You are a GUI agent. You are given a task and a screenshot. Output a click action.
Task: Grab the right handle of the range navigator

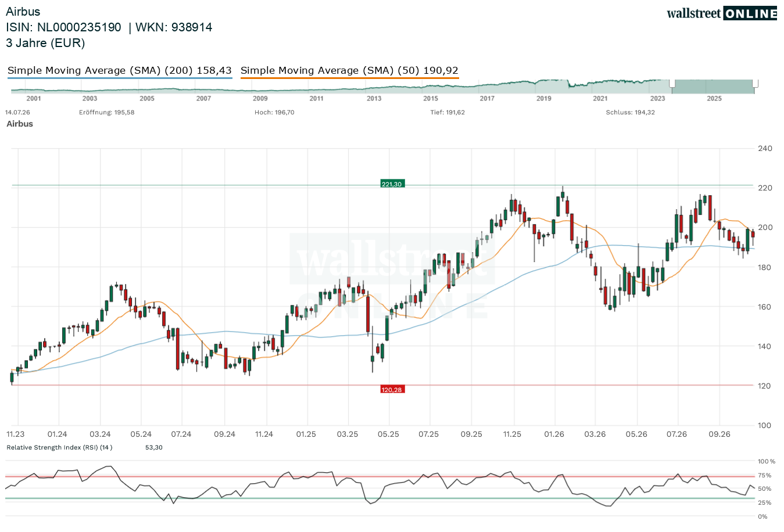click(x=756, y=83)
